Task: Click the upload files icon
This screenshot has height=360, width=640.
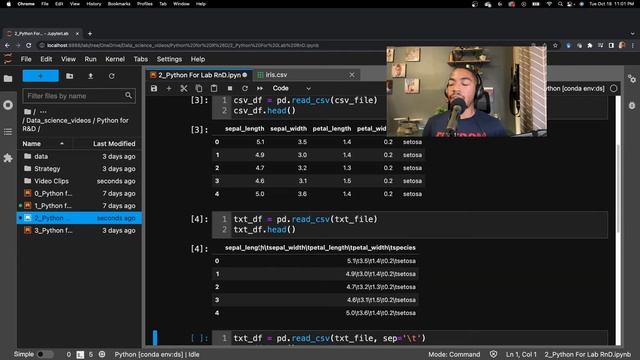Action: 91,76
